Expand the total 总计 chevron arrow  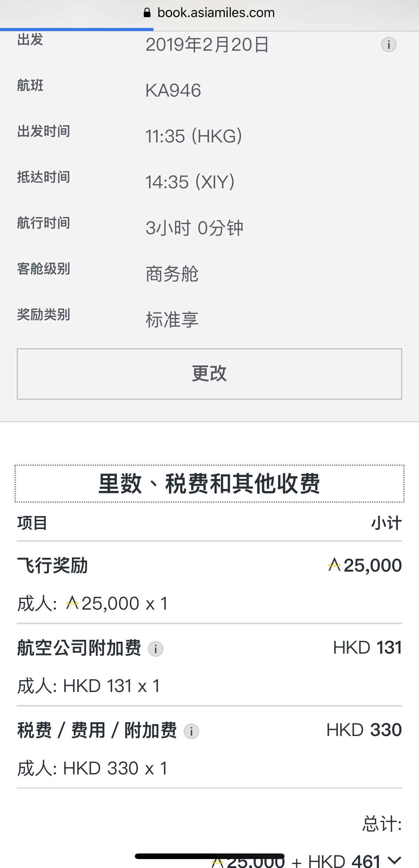pos(394,860)
